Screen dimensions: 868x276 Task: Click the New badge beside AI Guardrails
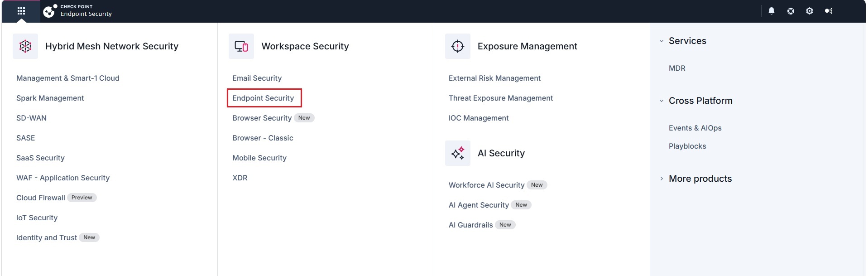505,225
